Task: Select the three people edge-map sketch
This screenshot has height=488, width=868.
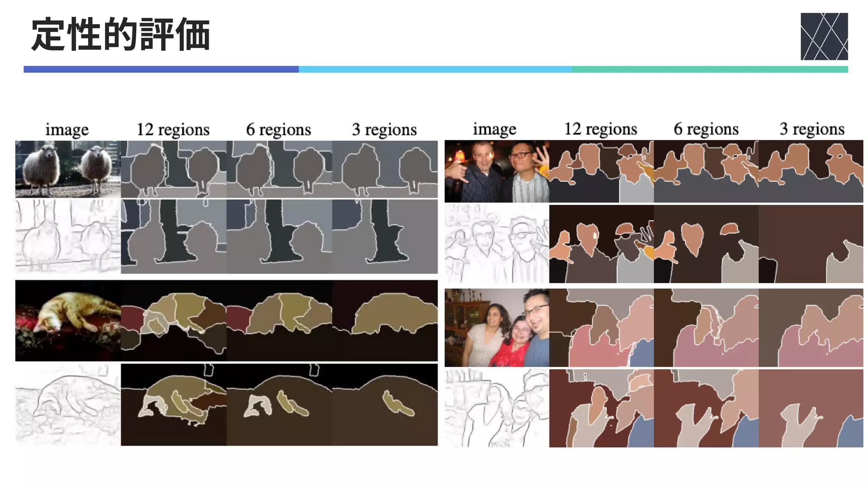Action: pyautogui.click(x=497, y=408)
